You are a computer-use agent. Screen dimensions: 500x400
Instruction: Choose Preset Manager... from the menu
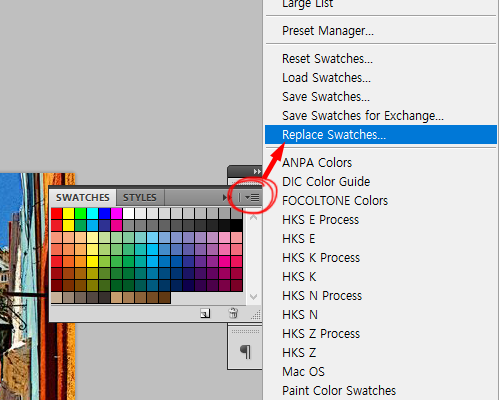point(328,31)
